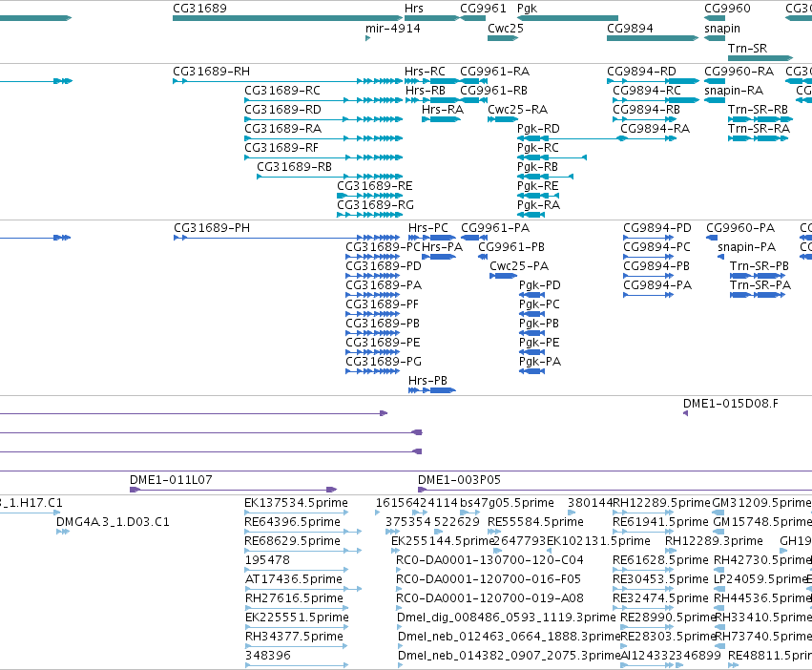This screenshot has width=812, height=670.
Task: Click the RE30453.5prime EST label
Action: click(660, 580)
